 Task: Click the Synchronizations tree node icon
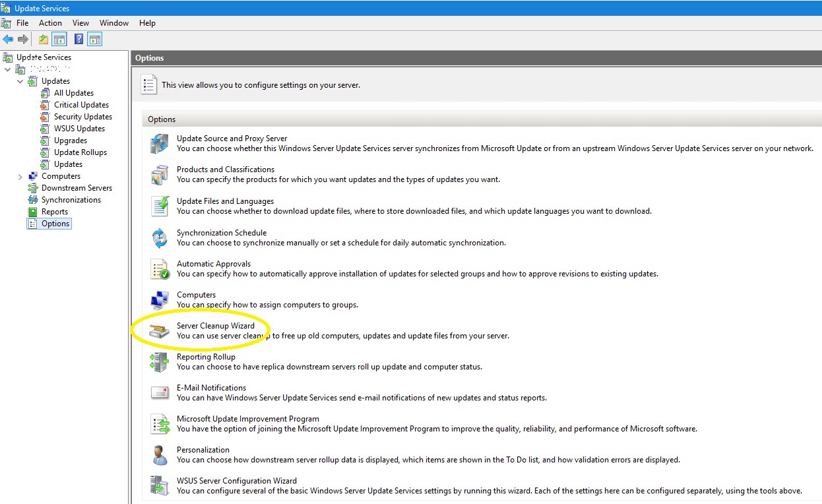coord(33,200)
